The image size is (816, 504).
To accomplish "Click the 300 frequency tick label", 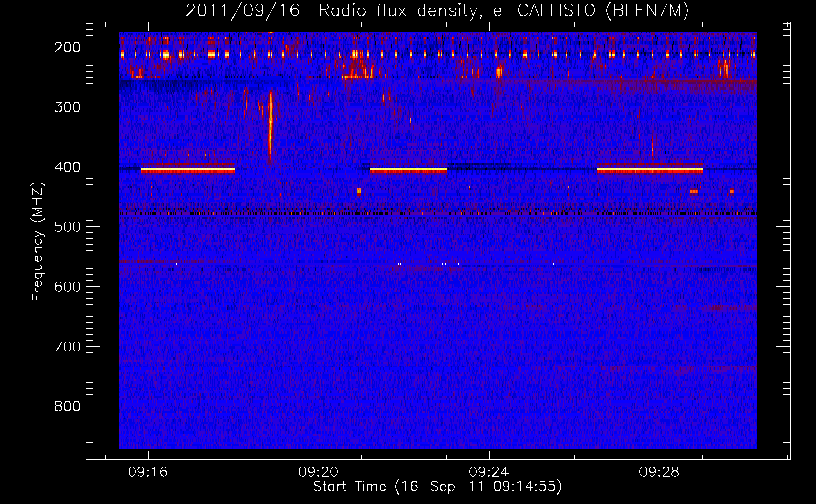I will (x=68, y=107).
